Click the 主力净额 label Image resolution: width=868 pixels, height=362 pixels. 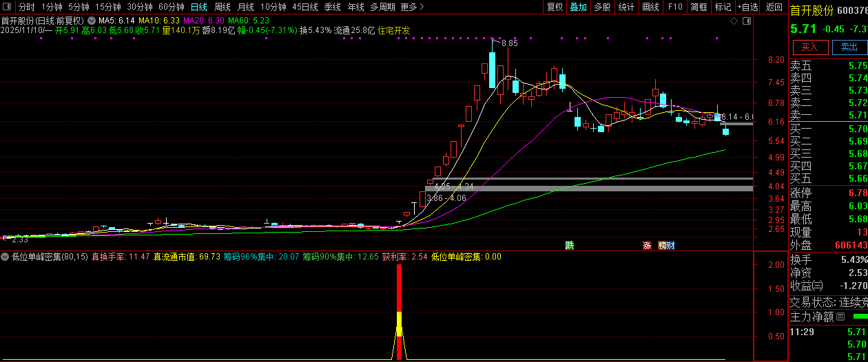coord(811,317)
